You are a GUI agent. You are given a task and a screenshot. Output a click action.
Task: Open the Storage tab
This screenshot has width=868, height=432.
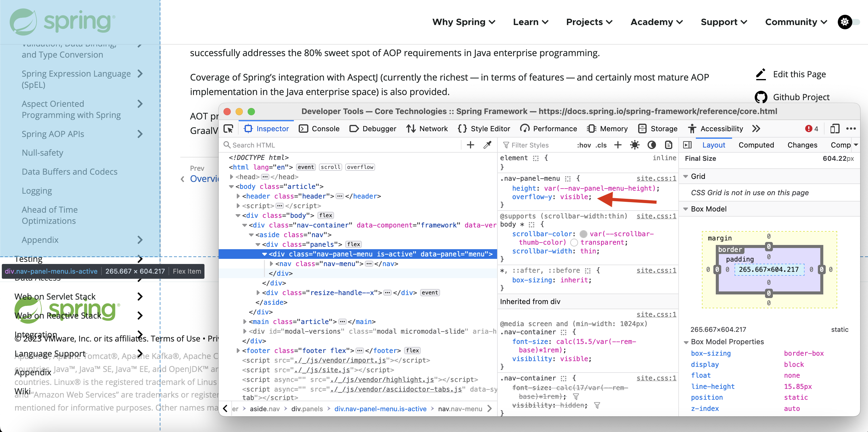658,129
